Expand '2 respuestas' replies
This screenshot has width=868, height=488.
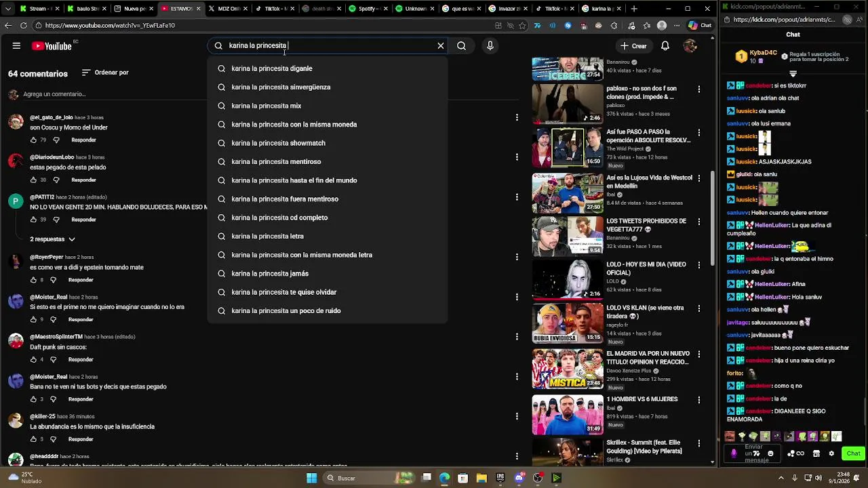click(x=52, y=239)
